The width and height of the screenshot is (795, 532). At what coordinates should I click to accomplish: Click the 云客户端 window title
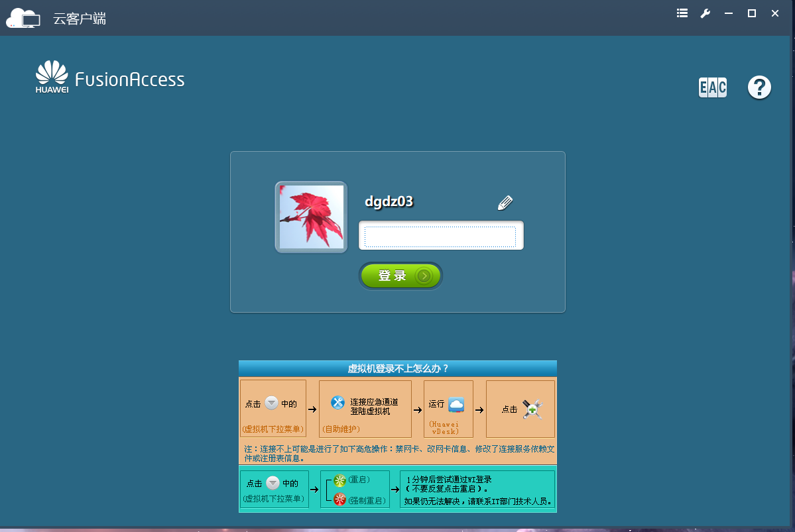pos(80,19)
